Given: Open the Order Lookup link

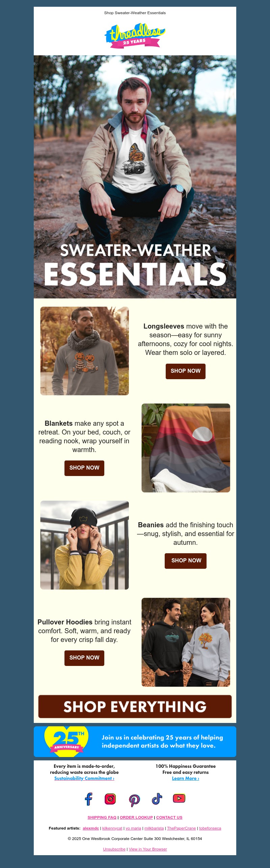Looking at the screenshot, I should click(136, 817).
